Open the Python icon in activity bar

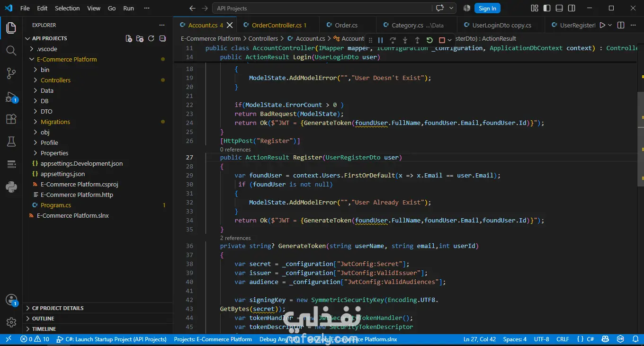11,187
